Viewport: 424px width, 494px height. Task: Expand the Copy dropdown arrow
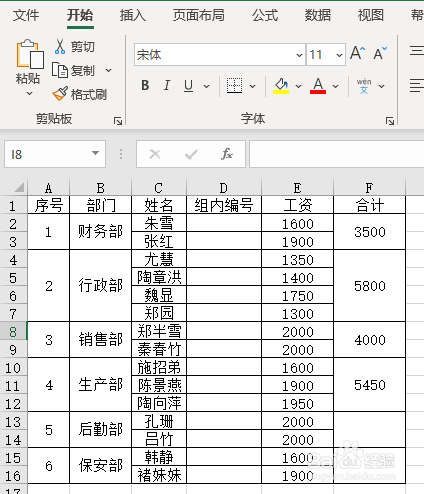click(108, 71)
